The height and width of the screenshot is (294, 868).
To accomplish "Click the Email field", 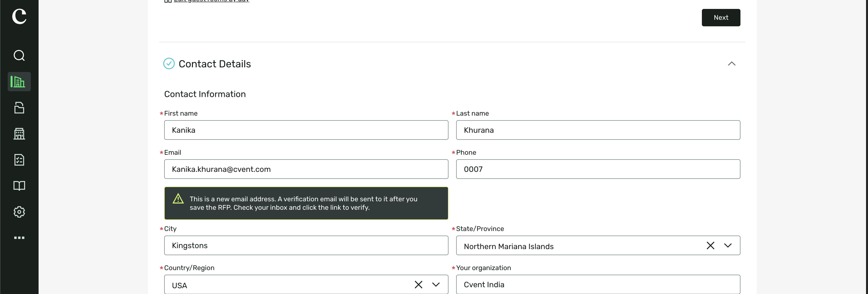I will (306, 169).
